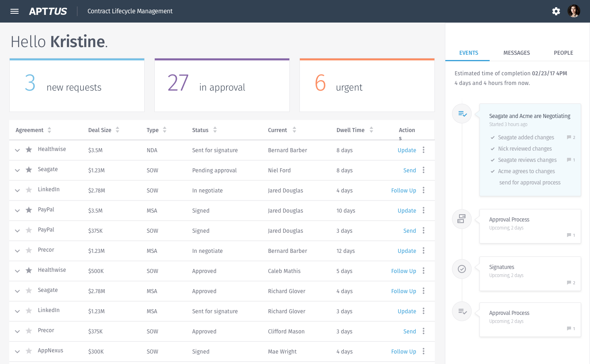Expand the Precor $1.23M row

[17, 251]
